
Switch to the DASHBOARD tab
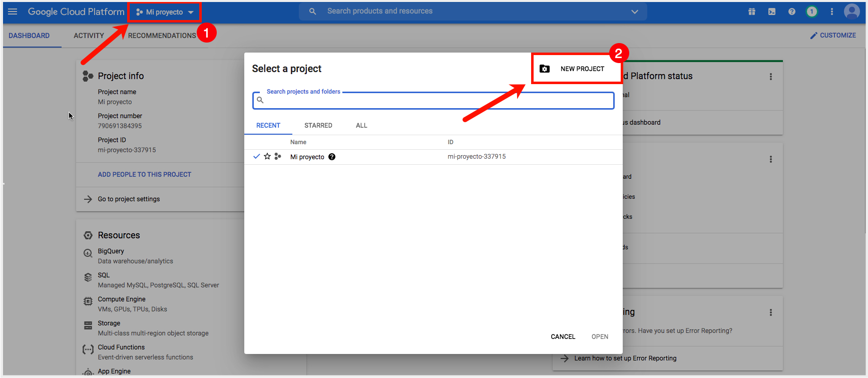[x=29, y=36]
